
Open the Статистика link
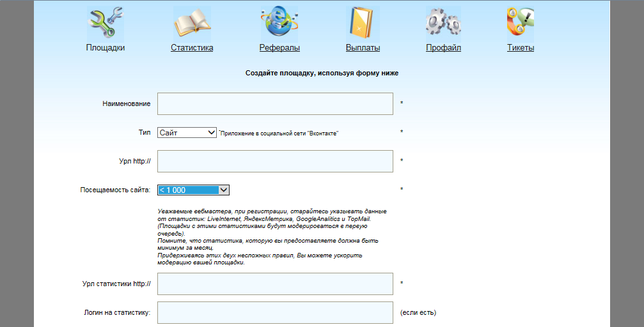tap(192, 48)
